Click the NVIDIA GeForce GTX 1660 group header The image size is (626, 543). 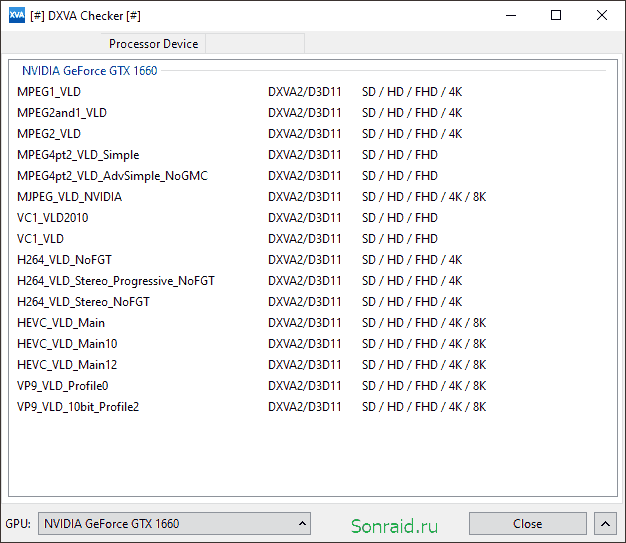pyautogui.click(x=89, y=71)
